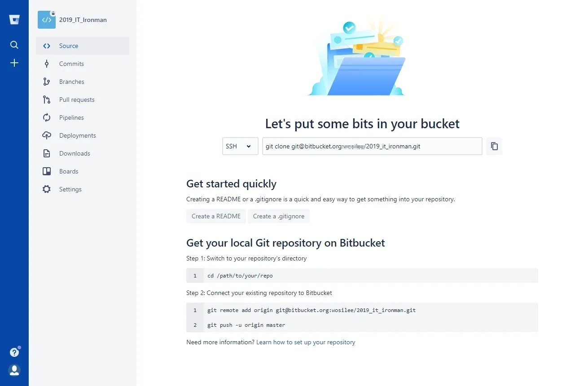Click the plus create icon

(14, 63)
